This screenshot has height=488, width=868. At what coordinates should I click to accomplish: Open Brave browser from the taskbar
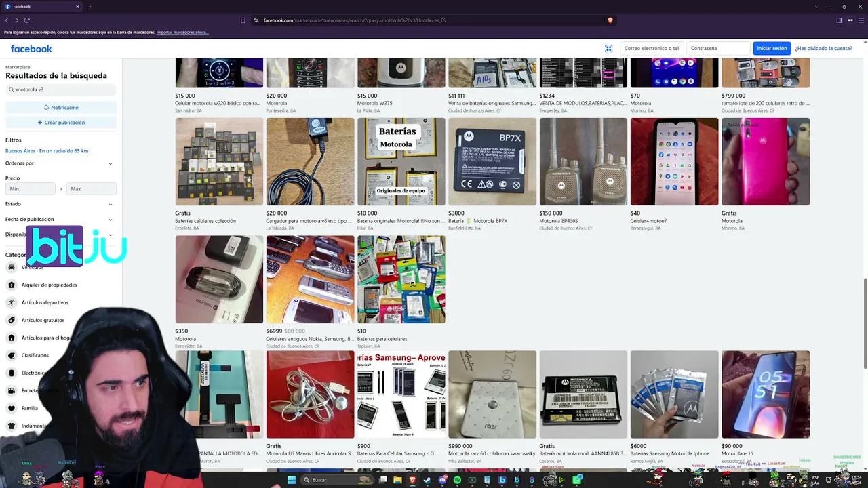point(412,480)
